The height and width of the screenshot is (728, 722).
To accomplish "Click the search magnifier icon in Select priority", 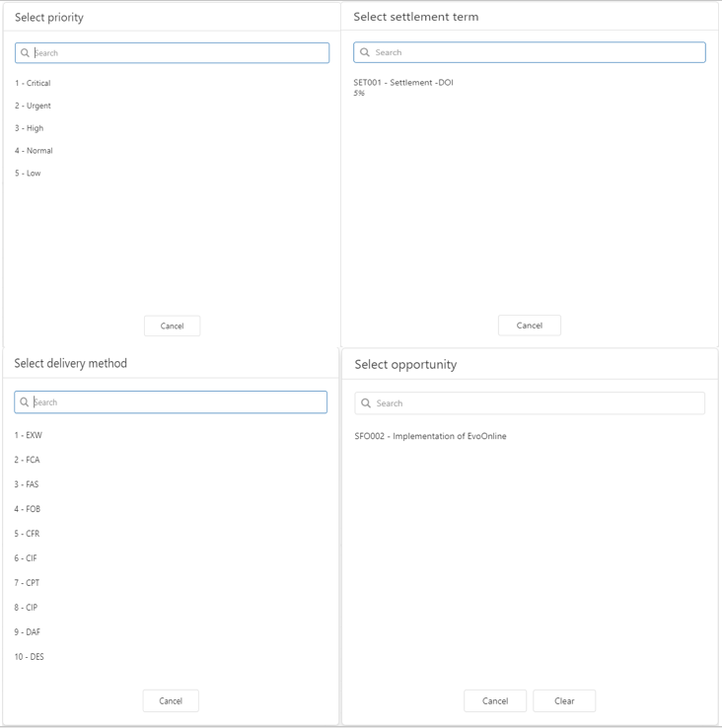I will point(25,53).
